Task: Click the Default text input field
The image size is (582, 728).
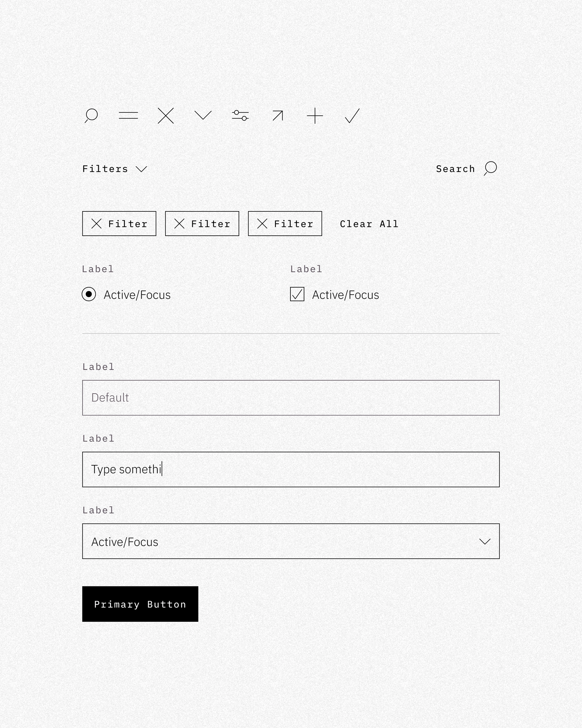Action: tap(292, 398)
